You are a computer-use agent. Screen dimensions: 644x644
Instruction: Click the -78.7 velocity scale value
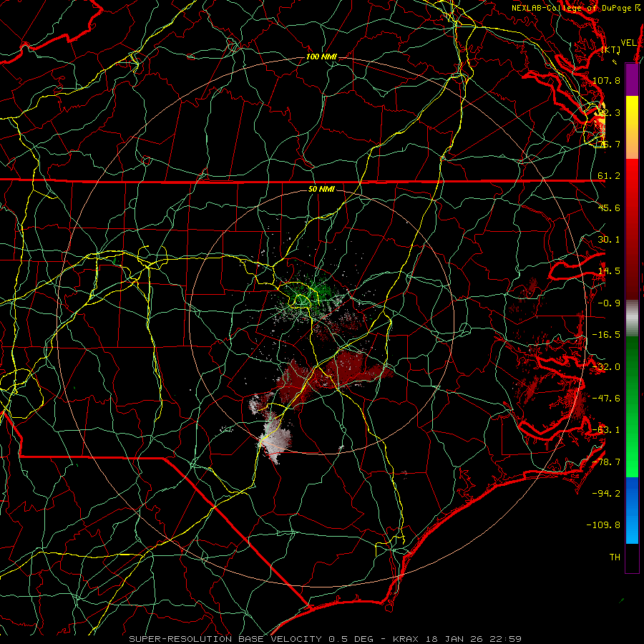pos(606,462)
